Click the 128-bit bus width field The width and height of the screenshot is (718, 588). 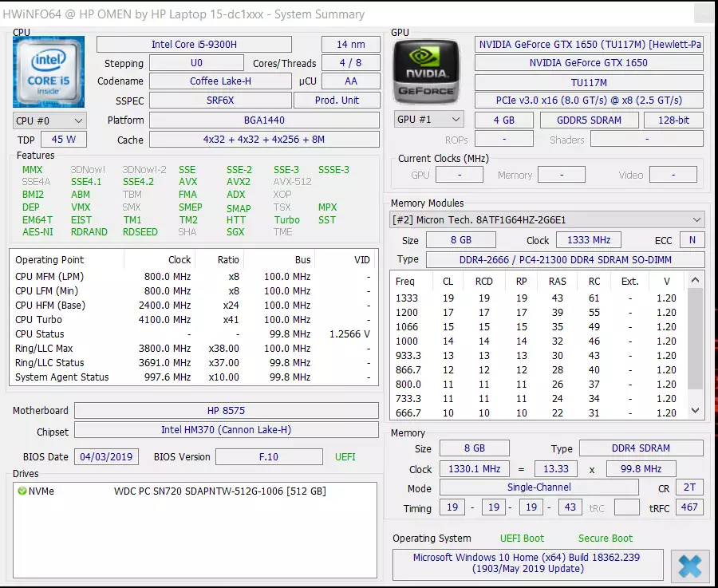click(673, 120)
